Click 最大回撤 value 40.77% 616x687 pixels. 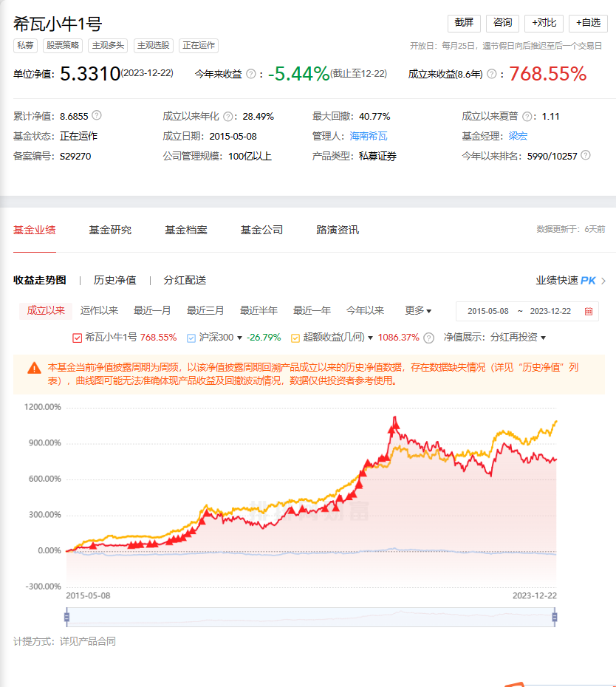[374, 117]
